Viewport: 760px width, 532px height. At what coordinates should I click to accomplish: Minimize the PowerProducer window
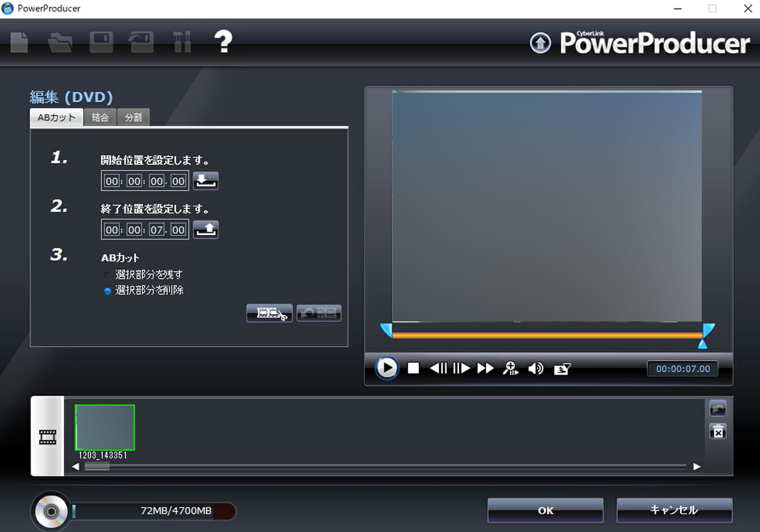coord(678,8)
